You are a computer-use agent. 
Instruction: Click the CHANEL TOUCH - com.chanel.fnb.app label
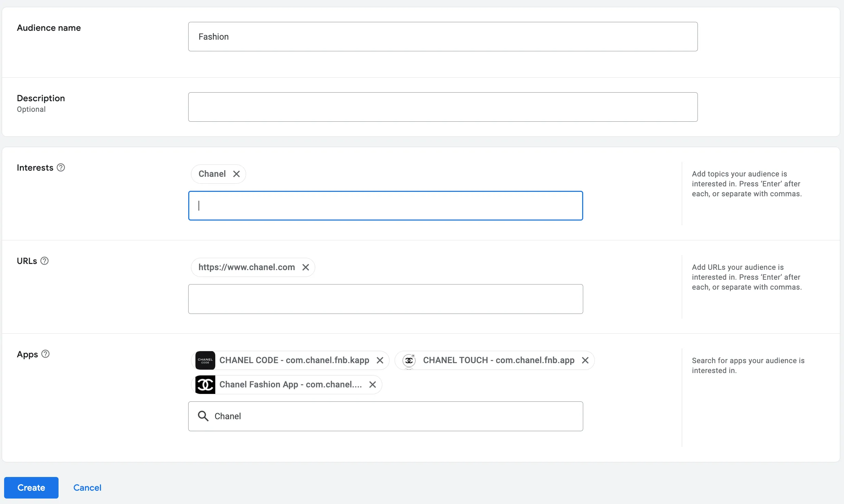click(x=499, y=360)
